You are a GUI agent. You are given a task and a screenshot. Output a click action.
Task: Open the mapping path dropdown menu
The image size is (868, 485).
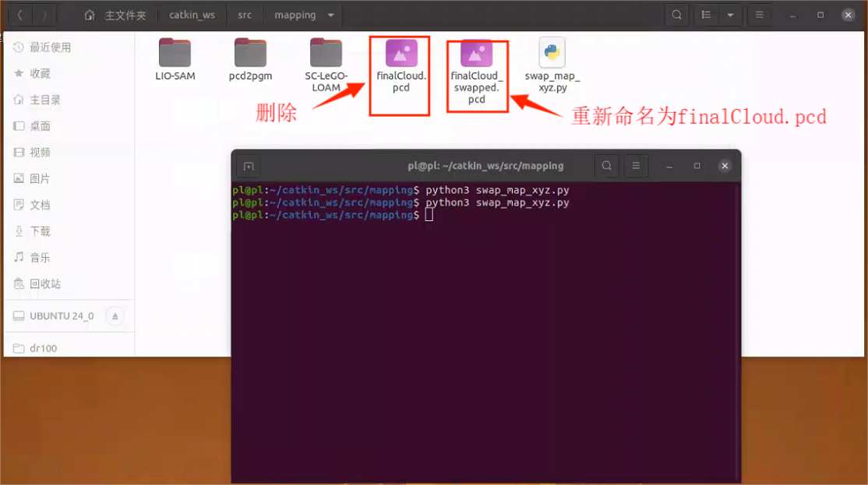pos(331,15)
